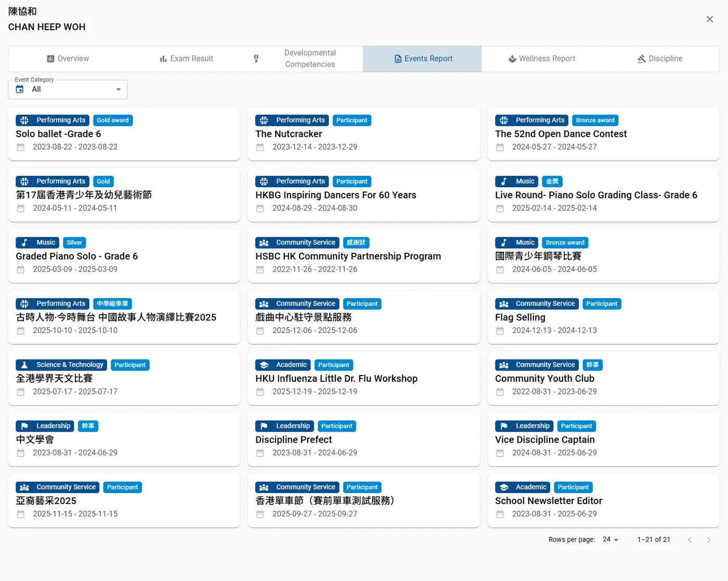Screen dimensions: 728x581
Task: Select 'The Nutcracker' event title
Action: click(289, 134)
